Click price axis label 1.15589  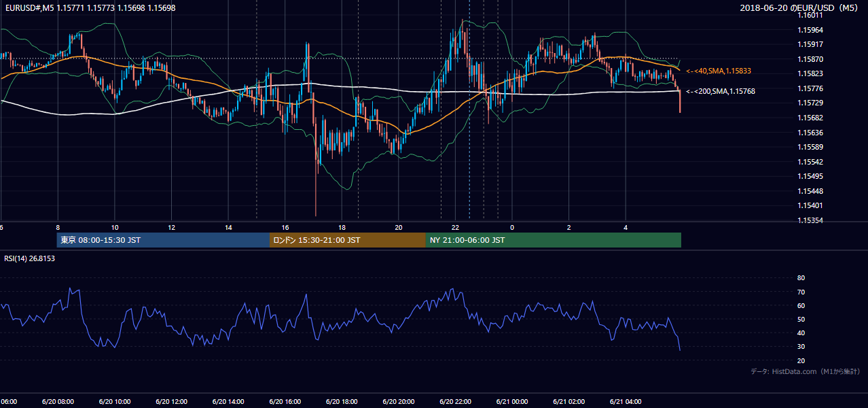[810, 147]
